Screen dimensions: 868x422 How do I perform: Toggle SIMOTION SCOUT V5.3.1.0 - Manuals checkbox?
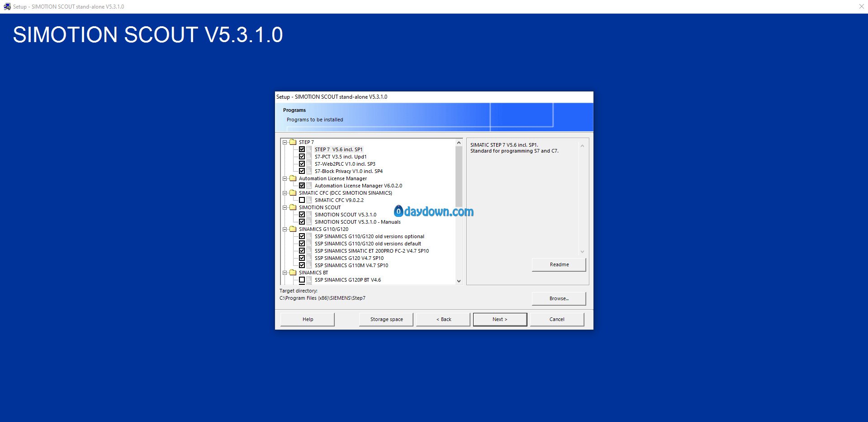[x=302, y=222]
